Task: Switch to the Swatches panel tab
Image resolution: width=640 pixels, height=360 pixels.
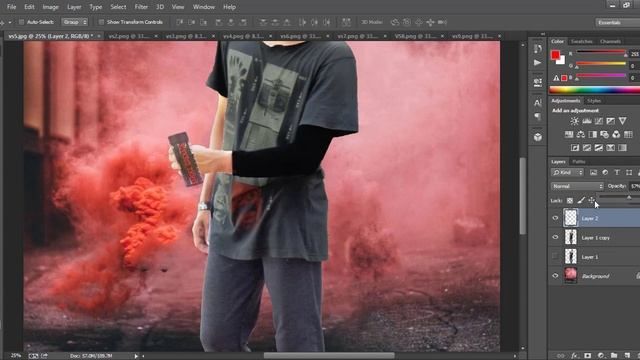Action: pos(582,42)
